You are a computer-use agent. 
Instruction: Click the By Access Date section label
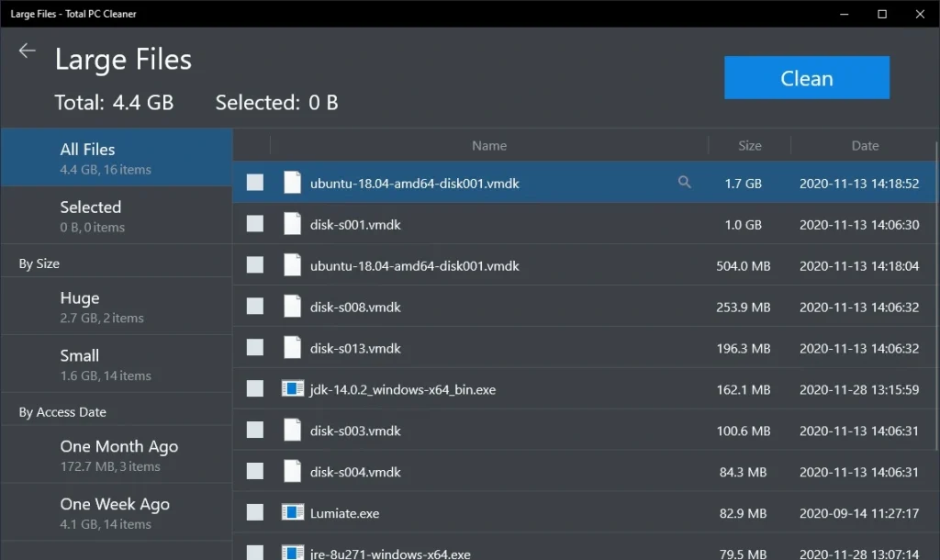(x=62, y=412)
